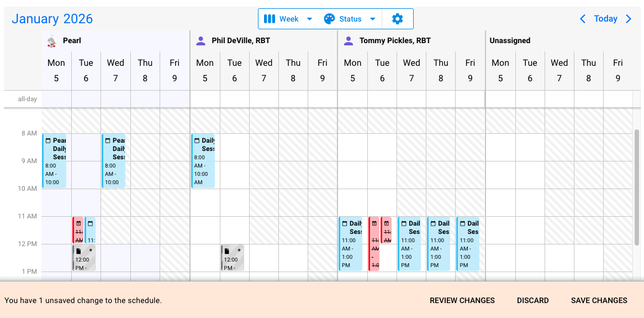Image resolution: width=644 pixels, height=318 pixels.
Task: Expand the Week view dropdown arrow
Action: coord(309,19)
